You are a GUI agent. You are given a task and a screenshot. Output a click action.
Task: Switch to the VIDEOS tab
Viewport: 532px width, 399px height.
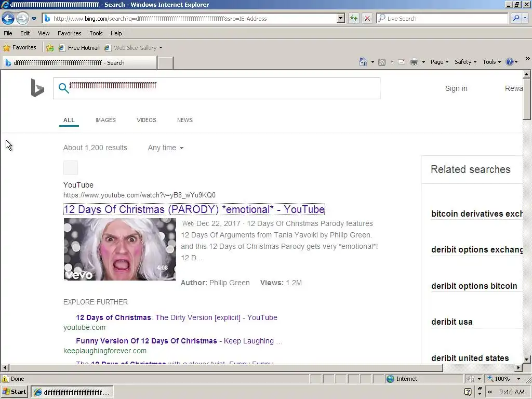(x=146, y=120)
